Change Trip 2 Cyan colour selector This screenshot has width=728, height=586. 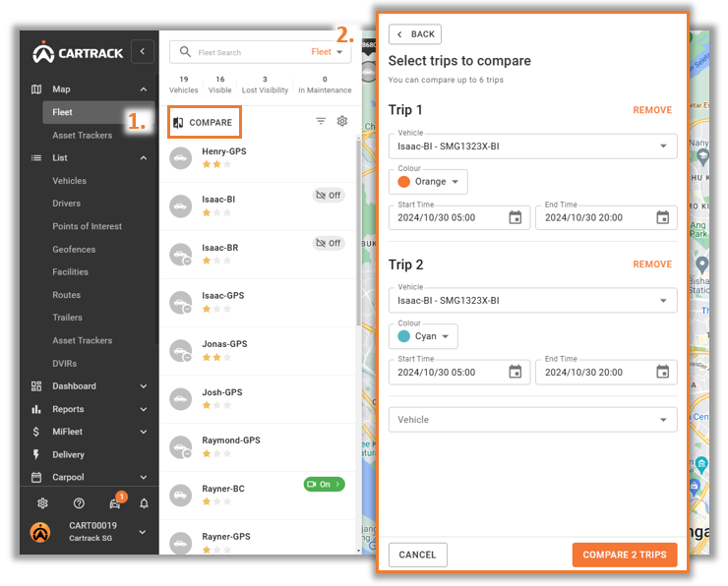(x=423, y=336)
